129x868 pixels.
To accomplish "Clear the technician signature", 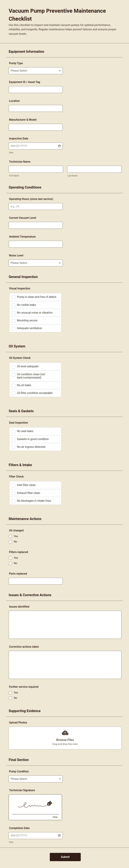I will pos(55,817).
